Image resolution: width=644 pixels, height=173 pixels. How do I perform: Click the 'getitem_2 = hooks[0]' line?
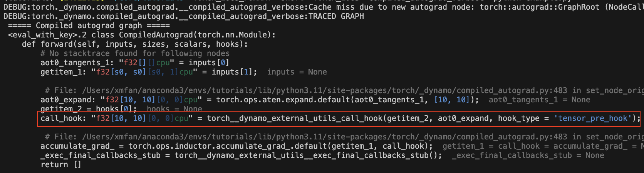click(x=89, y=109)
